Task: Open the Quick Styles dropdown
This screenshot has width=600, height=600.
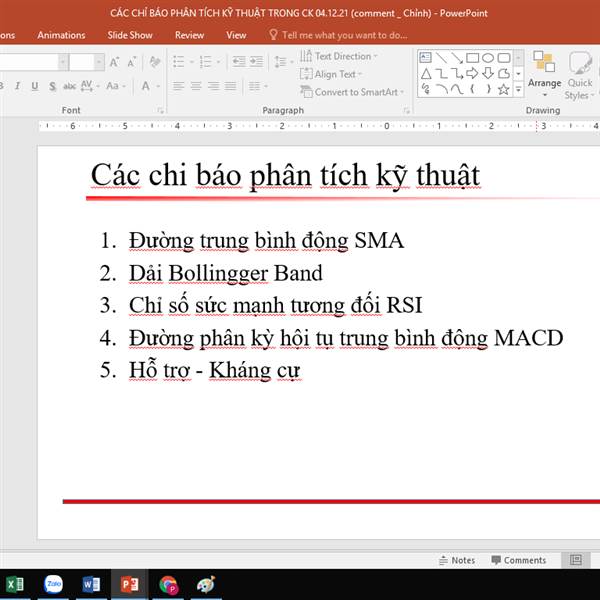Action: click(580, 76)
